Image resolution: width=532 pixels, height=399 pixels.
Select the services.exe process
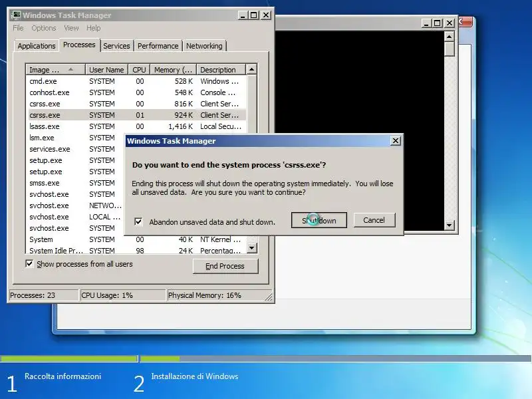click(x=75, y=149)
